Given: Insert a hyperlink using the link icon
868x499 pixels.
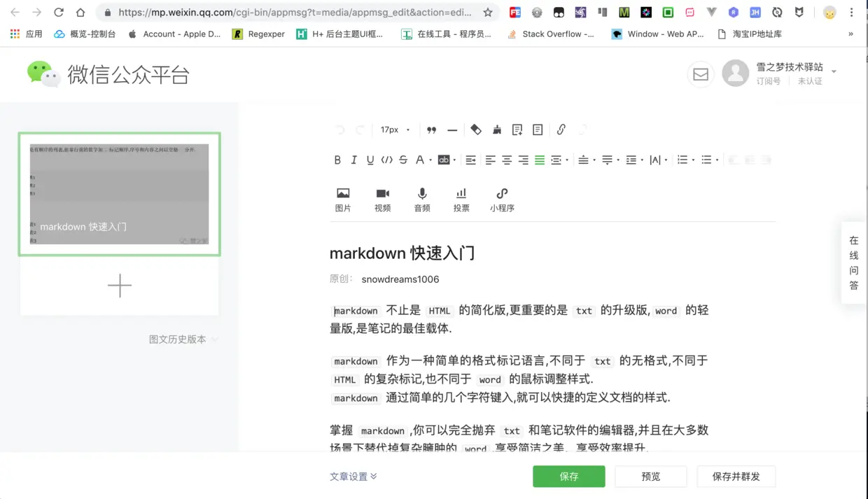Looking at the screenshot, I should [561, 129].
